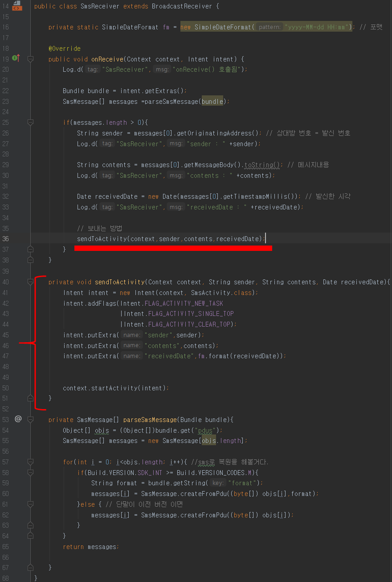Click the key: parameter hint
The width and height of the screenshot is (392, 582).
pos(218,483)
